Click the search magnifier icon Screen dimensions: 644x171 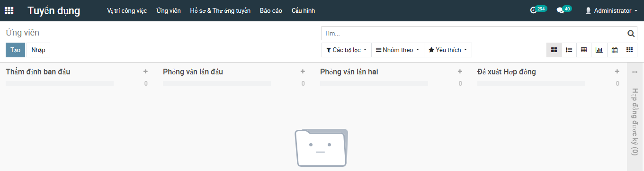pyautogui.click(x=631, y=34)
